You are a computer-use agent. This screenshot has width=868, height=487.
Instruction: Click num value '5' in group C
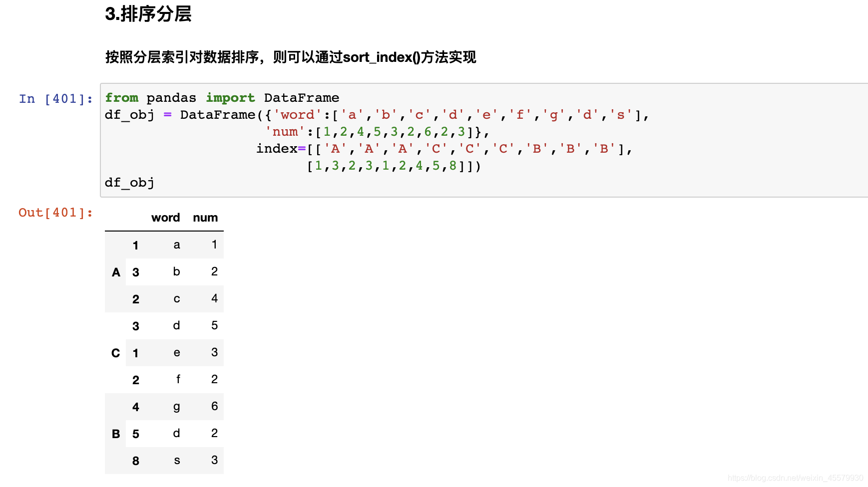coord(215,325)
